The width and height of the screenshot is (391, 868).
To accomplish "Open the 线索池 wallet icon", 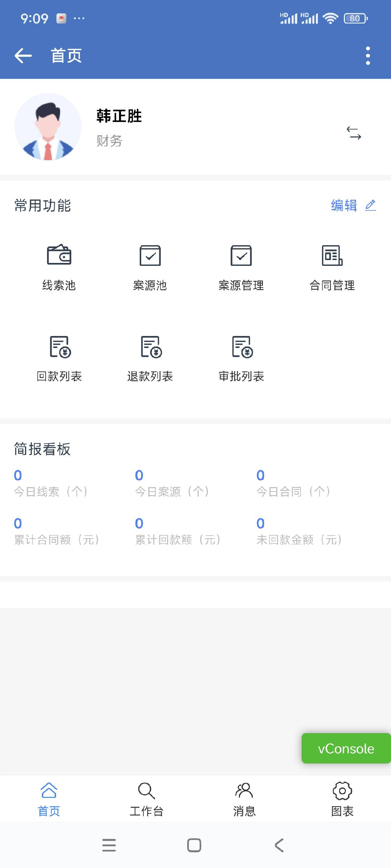I will point(59,255).
